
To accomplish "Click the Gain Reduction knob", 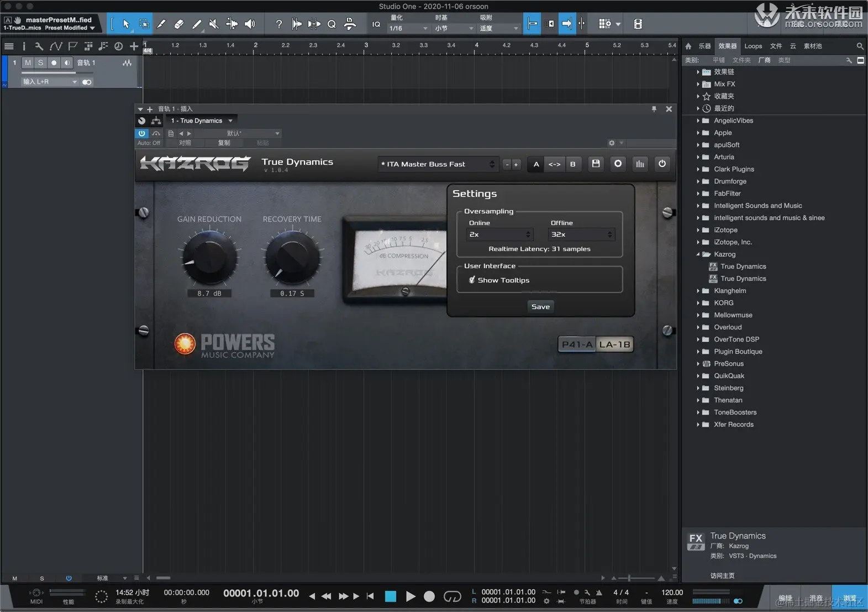I will coord(209,258).
